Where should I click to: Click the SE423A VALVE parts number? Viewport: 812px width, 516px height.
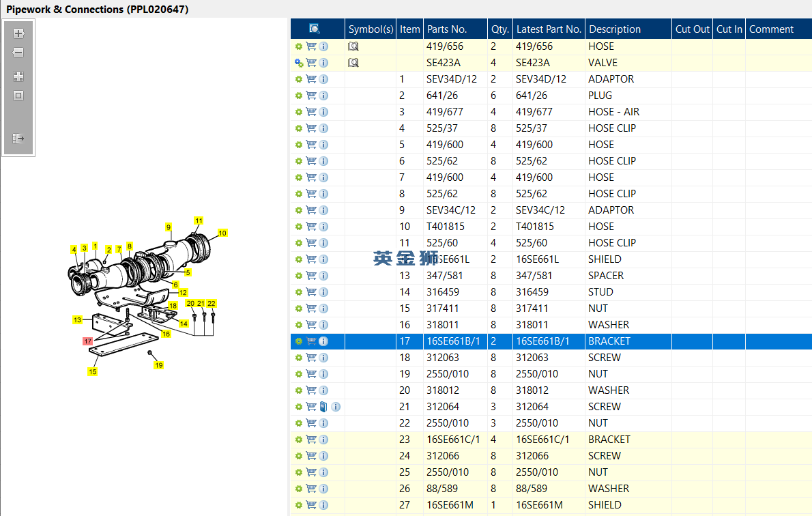click(x=444, y=63)
